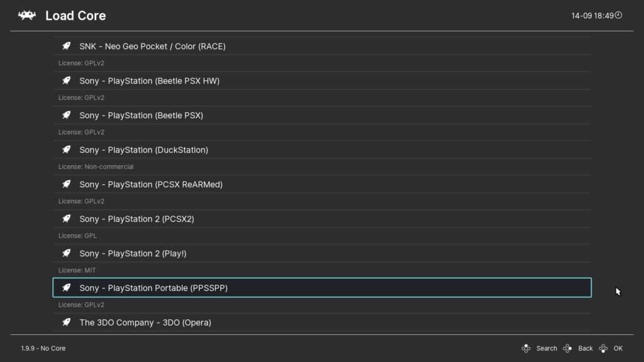
Task: Click rocket icon beside PPSSPP core
Action: [x=66, y=287]
